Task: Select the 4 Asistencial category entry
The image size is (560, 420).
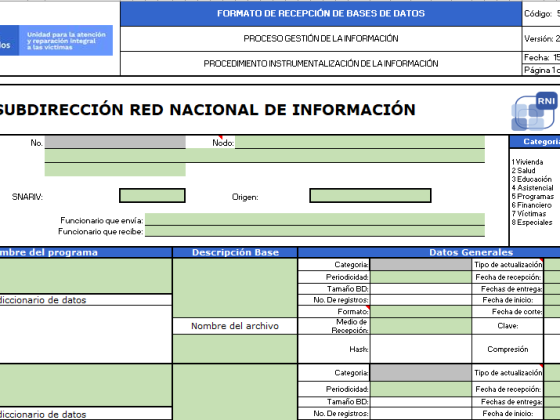Action: [532, 188]
